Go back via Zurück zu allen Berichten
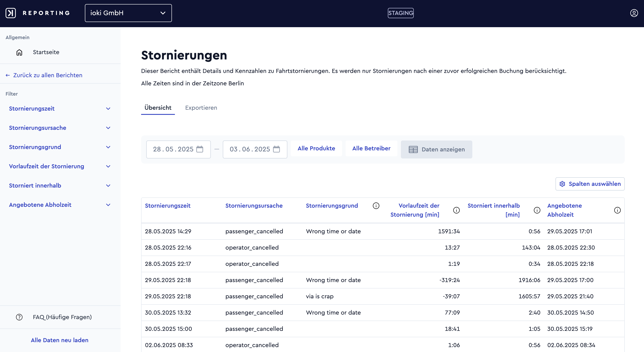Viewport: 644px width, 352px height. click(44, 75)
